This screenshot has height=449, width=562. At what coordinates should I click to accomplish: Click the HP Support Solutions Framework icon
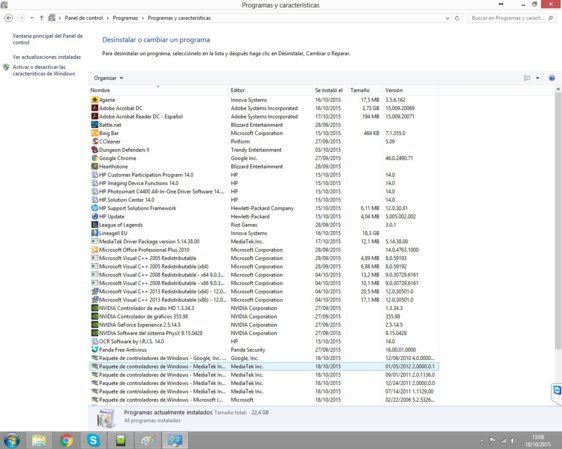pyautogui.click(x=95, y=208)
